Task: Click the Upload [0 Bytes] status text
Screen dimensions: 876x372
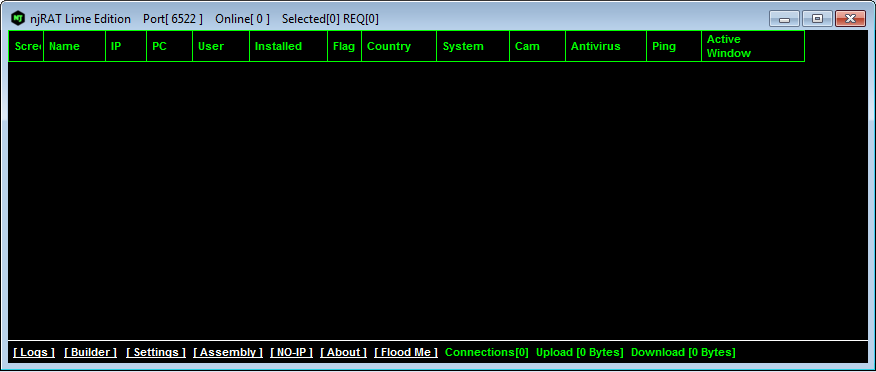Action: (x=579, y=352)
